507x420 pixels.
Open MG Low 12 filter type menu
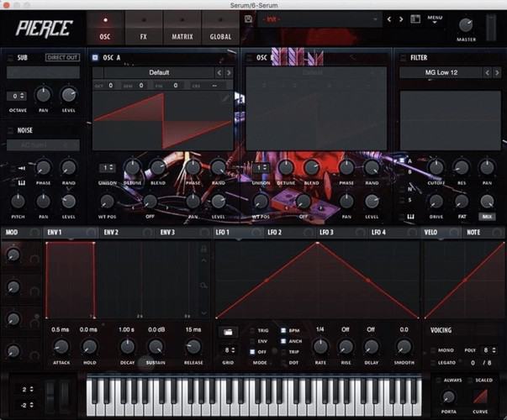441,72
